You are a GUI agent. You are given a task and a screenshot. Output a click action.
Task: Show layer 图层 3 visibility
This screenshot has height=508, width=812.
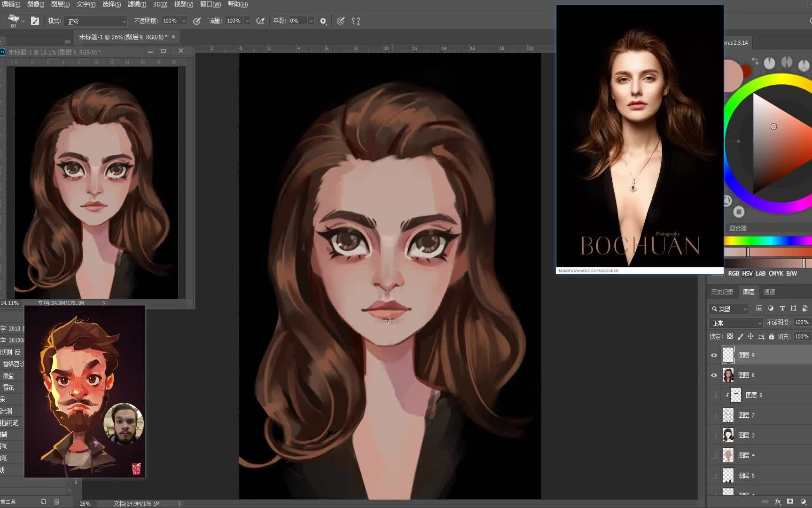714,436
